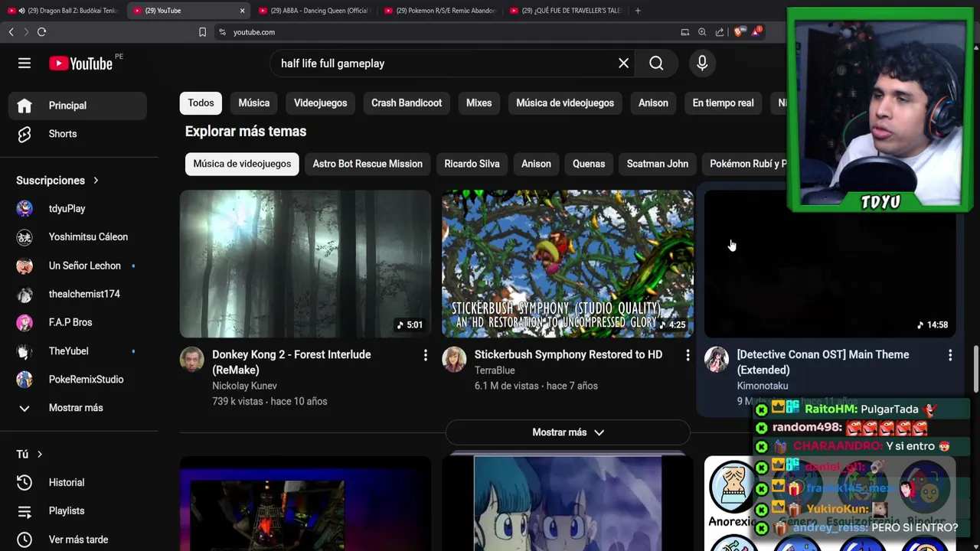Switch to Dragon Ball Z Budokai browser tab
This screenshot has height=551, width=980.
[64, 11]
